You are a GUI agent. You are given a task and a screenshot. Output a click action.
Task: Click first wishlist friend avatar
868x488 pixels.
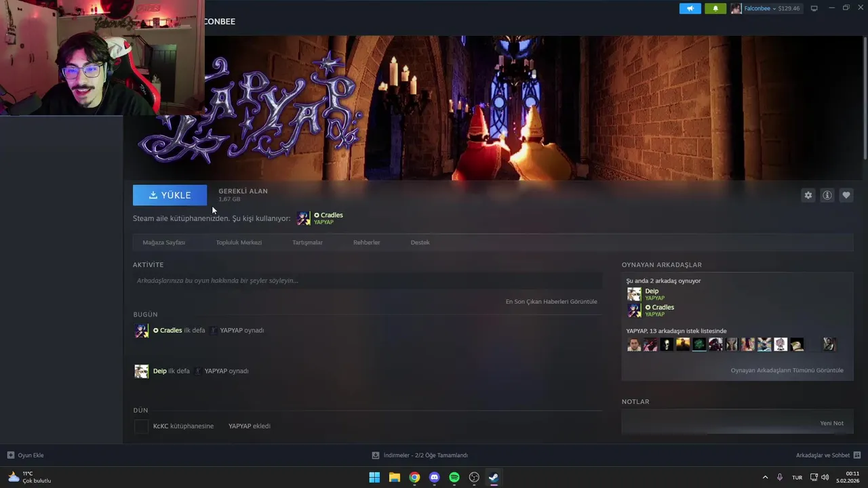pos(634,344)
